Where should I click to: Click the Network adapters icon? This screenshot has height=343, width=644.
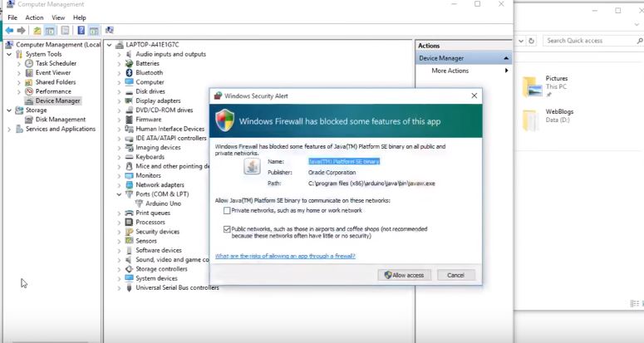pos(129,184)
